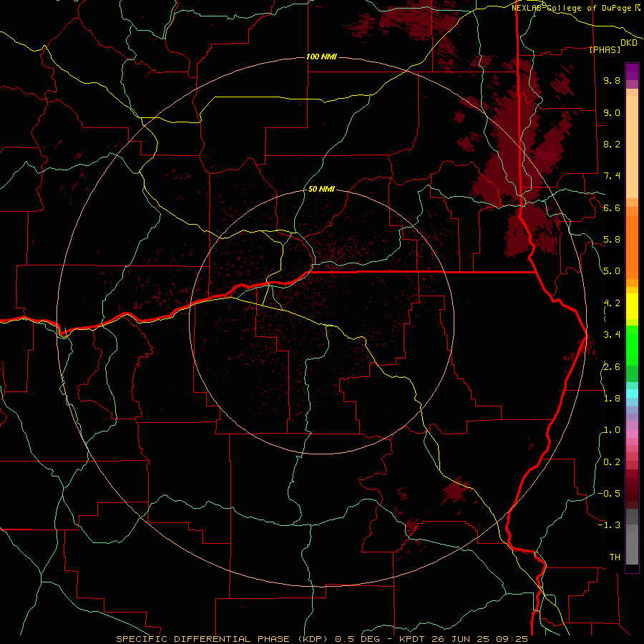
Task: Click the 2.6 scale value label
Action: click(x=612, y=367)
